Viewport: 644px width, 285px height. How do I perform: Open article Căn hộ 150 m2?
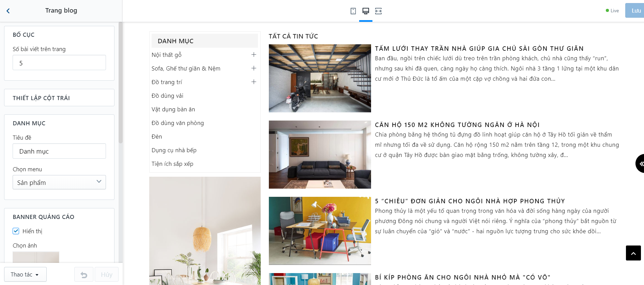457,125
